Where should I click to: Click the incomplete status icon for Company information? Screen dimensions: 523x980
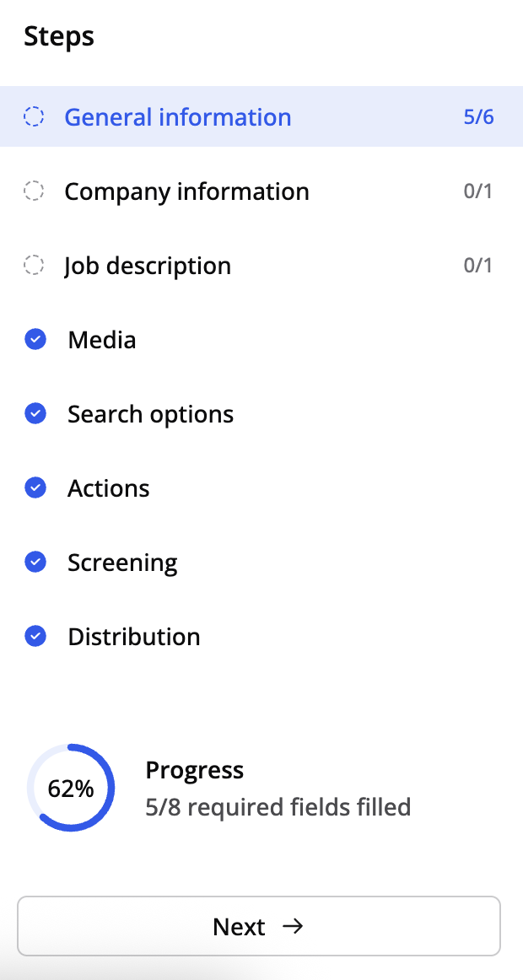34,191
